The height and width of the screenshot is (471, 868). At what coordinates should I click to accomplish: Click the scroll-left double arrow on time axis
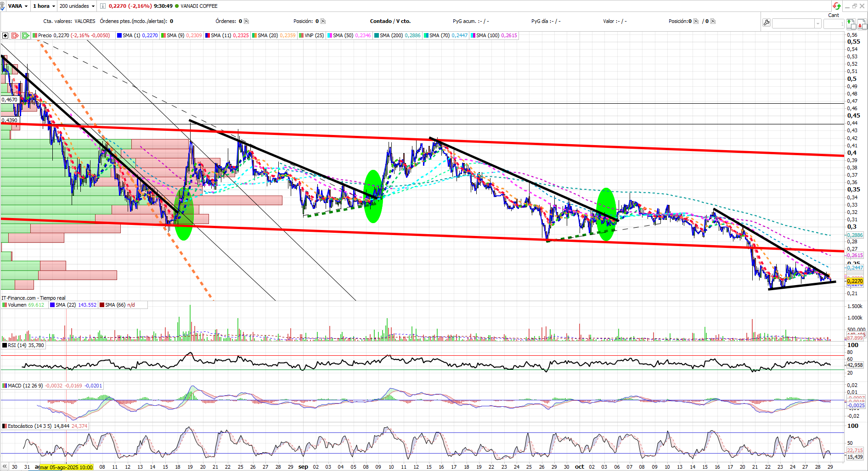click(5, 466)
